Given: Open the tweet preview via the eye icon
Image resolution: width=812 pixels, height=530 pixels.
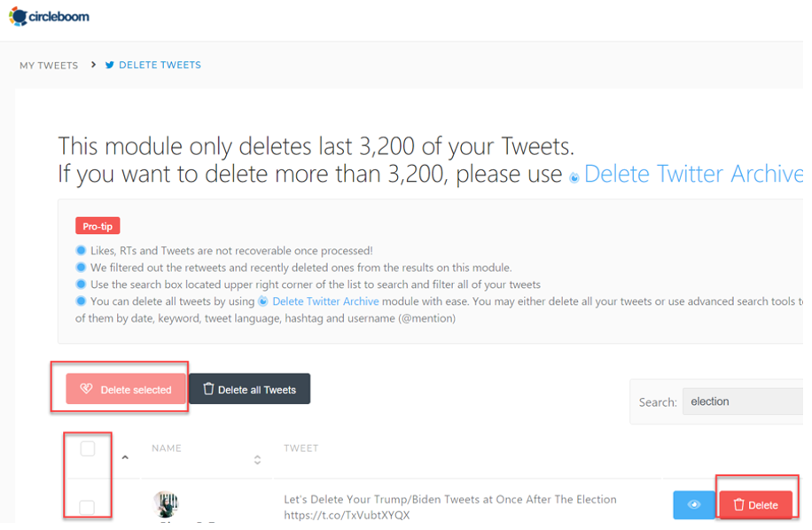Looking at the screenshot, I should [x=693, y=504].
